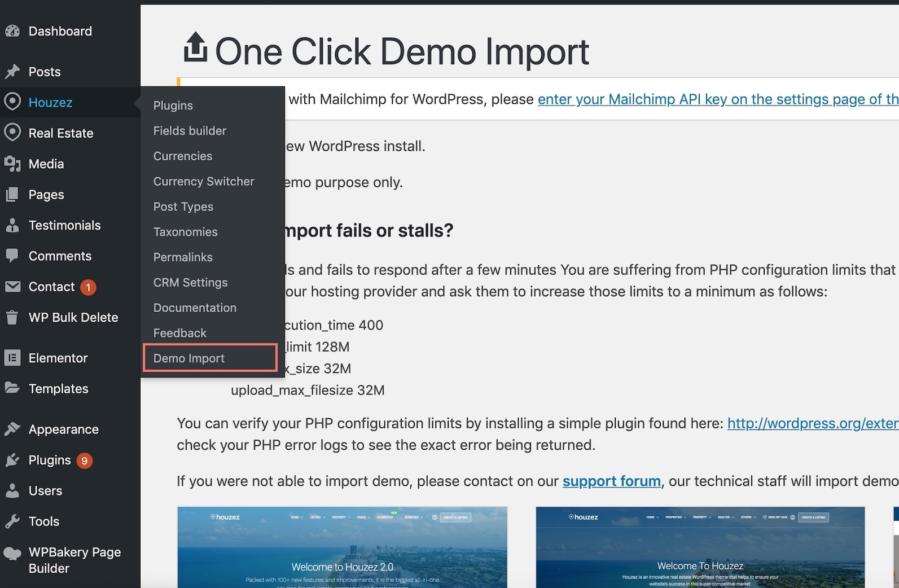Click the Testimonials person icon
The height and width of the screenshot is (588, 899).
[x=12, y=225]
